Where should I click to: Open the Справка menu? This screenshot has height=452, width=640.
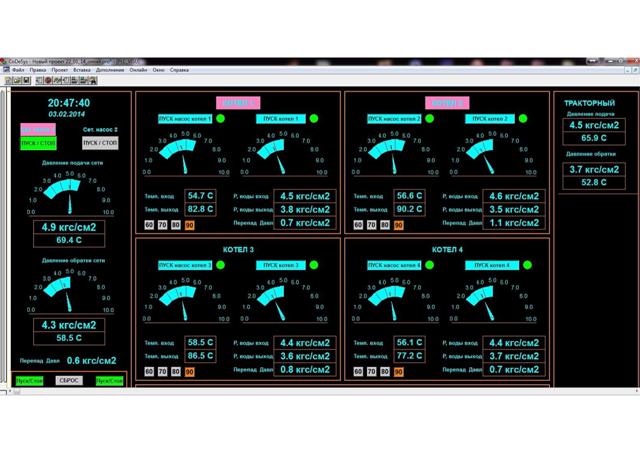click(x=180, y=71)
